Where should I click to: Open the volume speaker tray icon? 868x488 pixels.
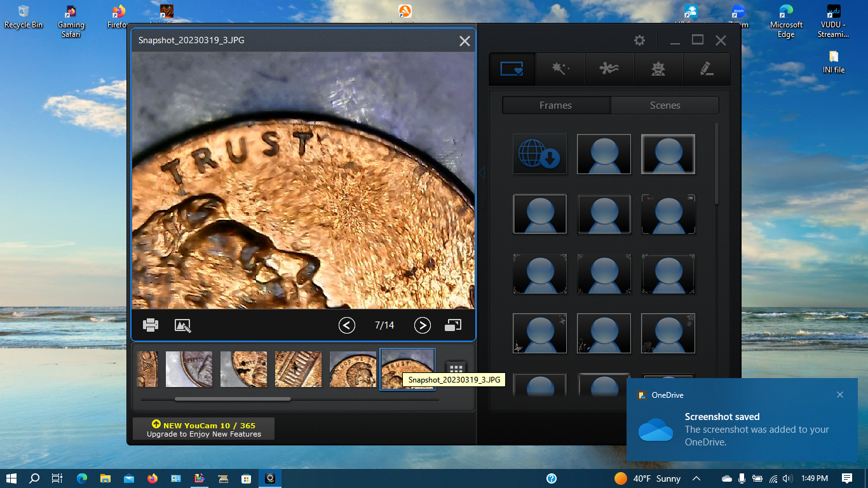click(x=788, y=478)
